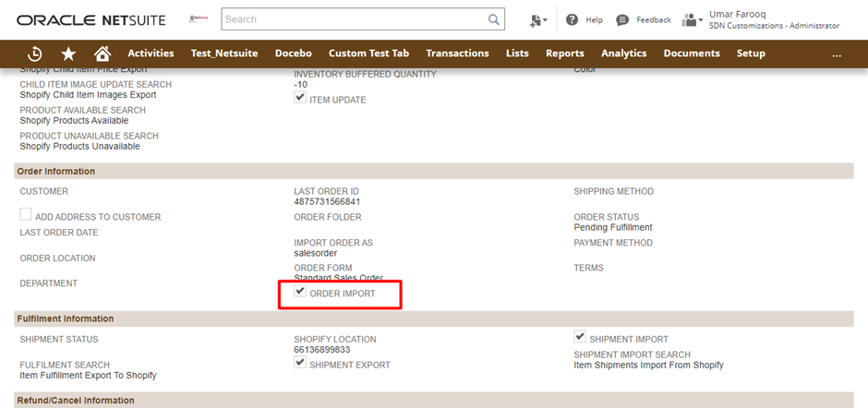Toggle Add Address To Customer checkbox
868x408 pixels.
[x=26, y=215]
